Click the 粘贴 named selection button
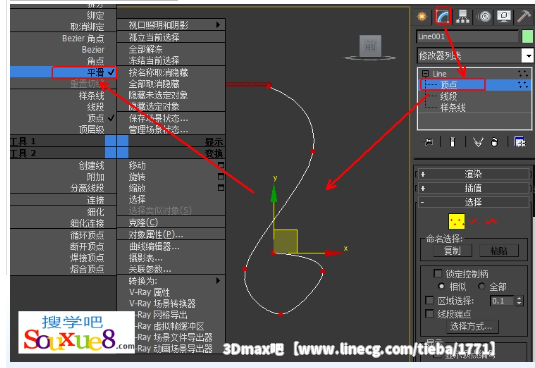The width and height of the screenshot is (535, 368). coord(499,251)
